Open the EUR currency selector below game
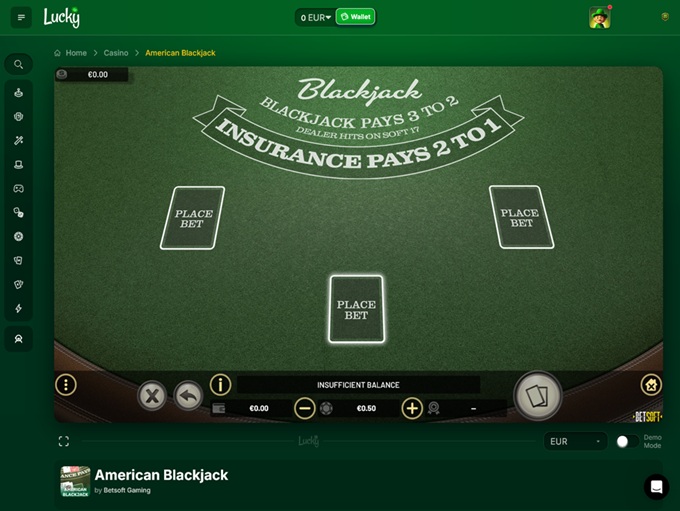This screenshot has width=680, height=511. [x=575, y=442]
